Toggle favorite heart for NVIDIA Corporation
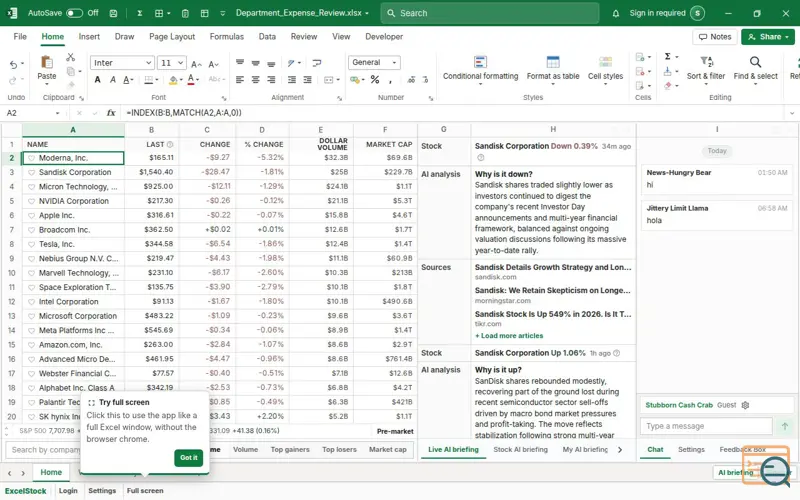This screenshot has height=500, width=800. (x=32, y=201)
